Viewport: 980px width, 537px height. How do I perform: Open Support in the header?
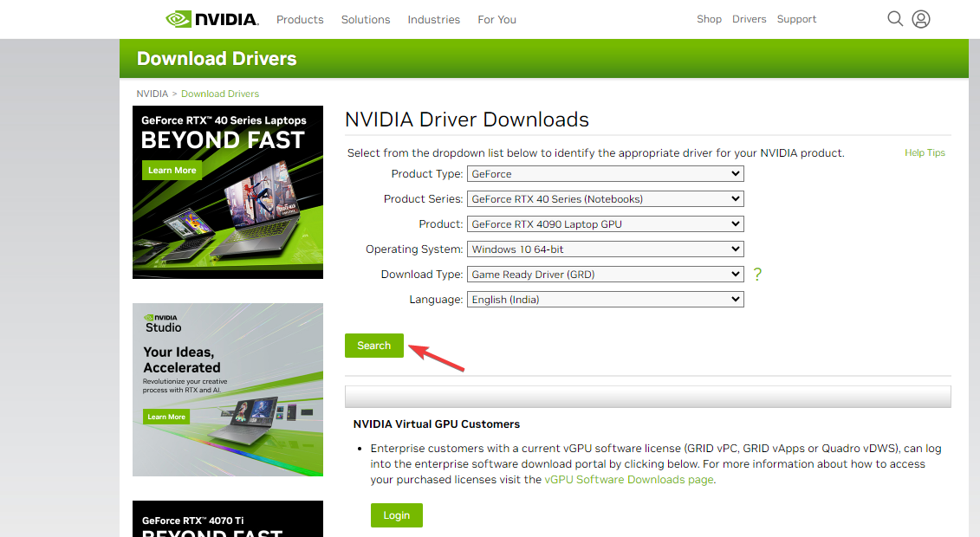point(797,19)
